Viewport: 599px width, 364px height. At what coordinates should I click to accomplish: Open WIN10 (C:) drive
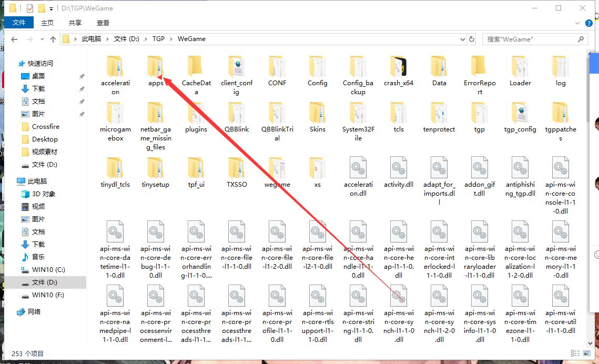[x=48, y=269]
